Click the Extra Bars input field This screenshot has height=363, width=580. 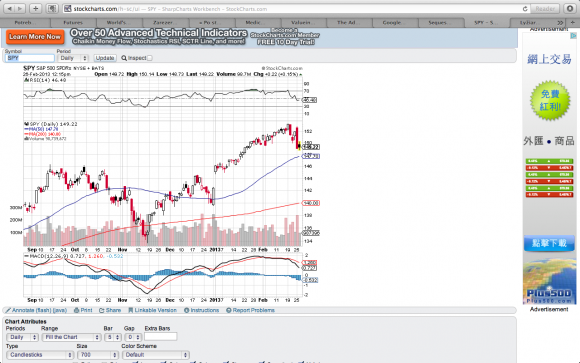pyautogui.click(x=161, y=337)
